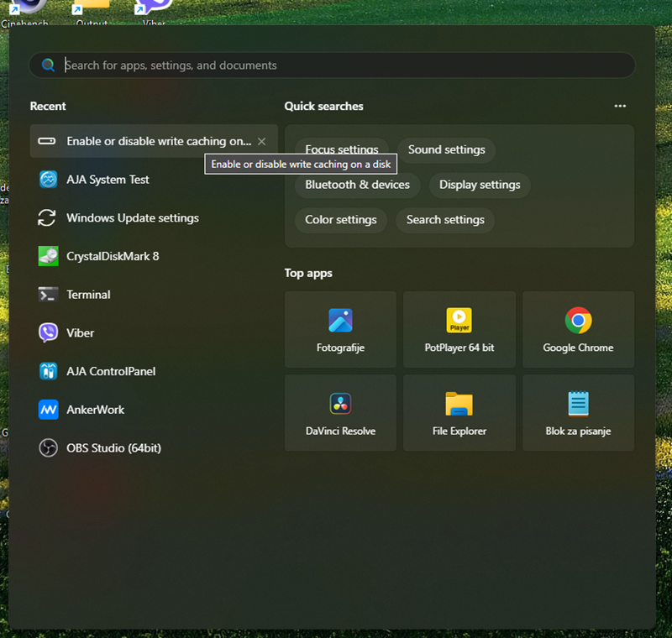Open Quick searches more options menu
Screen dimensions: 672x638
(x=620, y=106)
